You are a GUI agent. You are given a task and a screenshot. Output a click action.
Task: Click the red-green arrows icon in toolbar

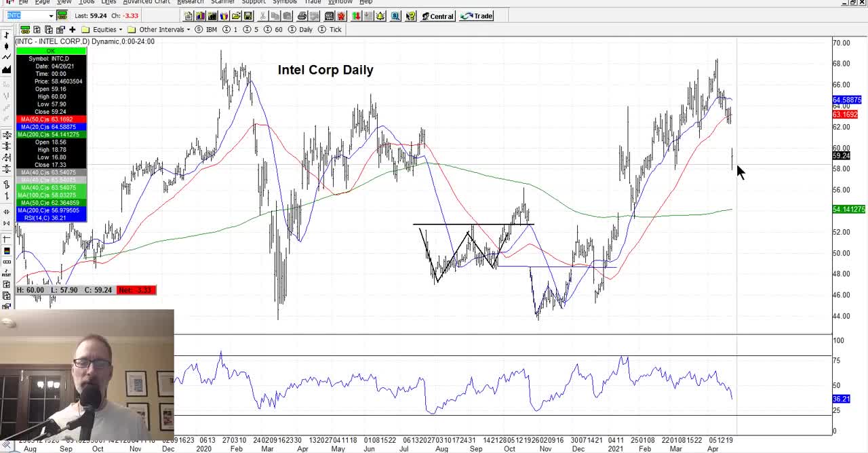pyautogui.click(x=356, y=16)
